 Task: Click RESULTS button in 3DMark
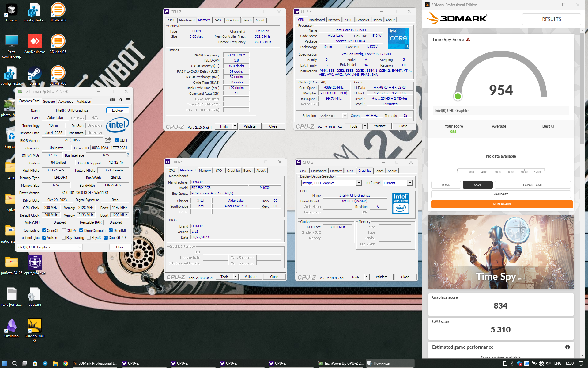click(x=551, y=19)
